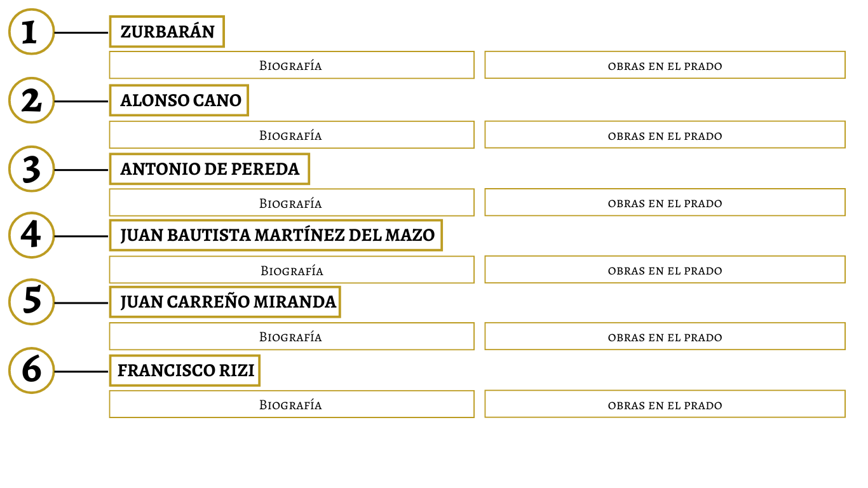Select the FRANCISCO RIZI name label
The height and width of the screenshot is (488, 868).
coord(185,370)
